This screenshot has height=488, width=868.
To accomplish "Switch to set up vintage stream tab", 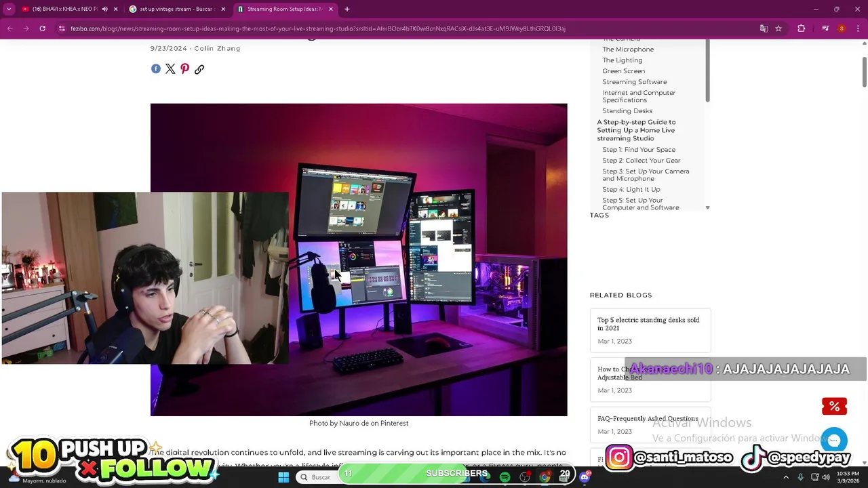I will pyautogui.click(x=176, y=9).
